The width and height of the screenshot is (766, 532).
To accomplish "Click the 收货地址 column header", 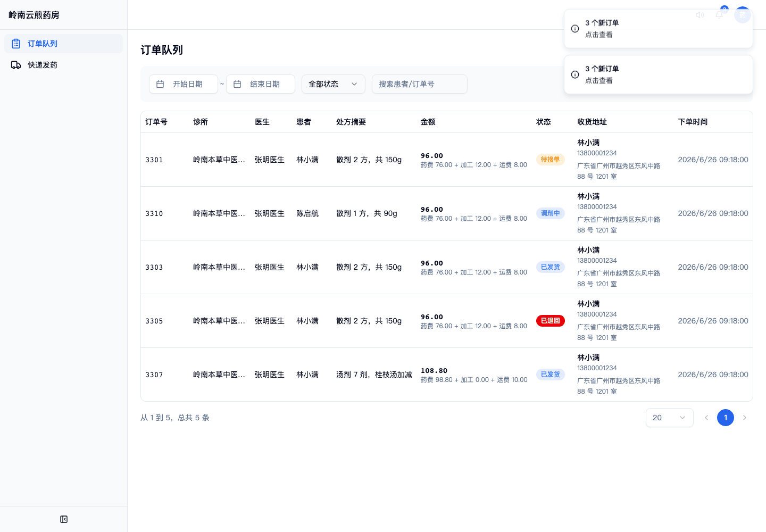I will coord(592,122).
